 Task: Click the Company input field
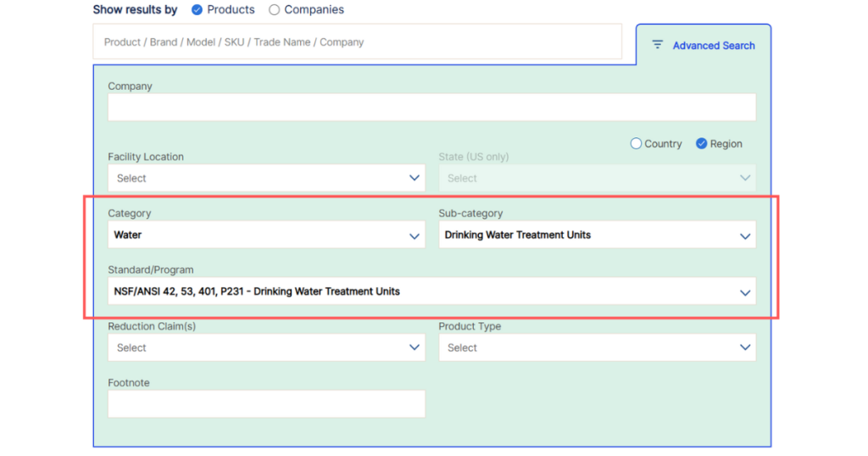click(x=431, y=108)
